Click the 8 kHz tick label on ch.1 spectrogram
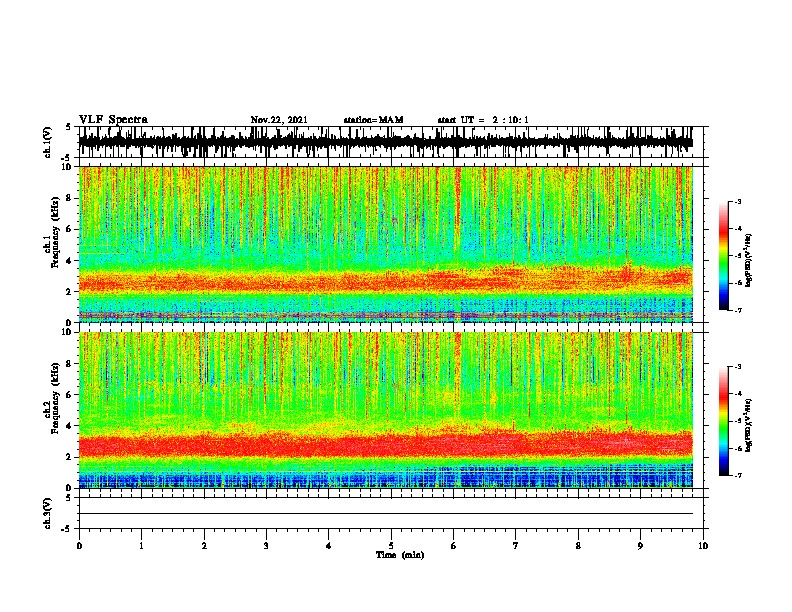Image resolution: width=792 pixels, height=612 pixels. (71, 198)
